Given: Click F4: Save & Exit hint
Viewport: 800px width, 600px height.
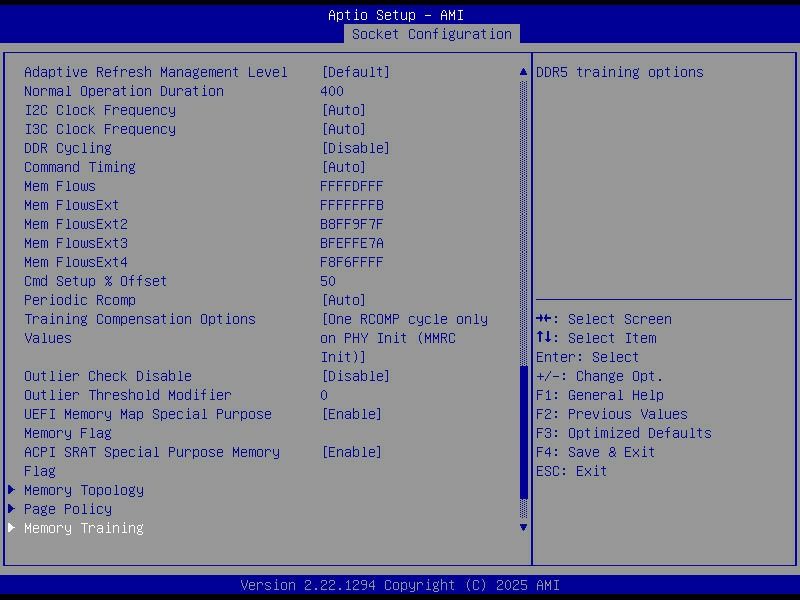Looking at the screenshot, I should point(595,452).
